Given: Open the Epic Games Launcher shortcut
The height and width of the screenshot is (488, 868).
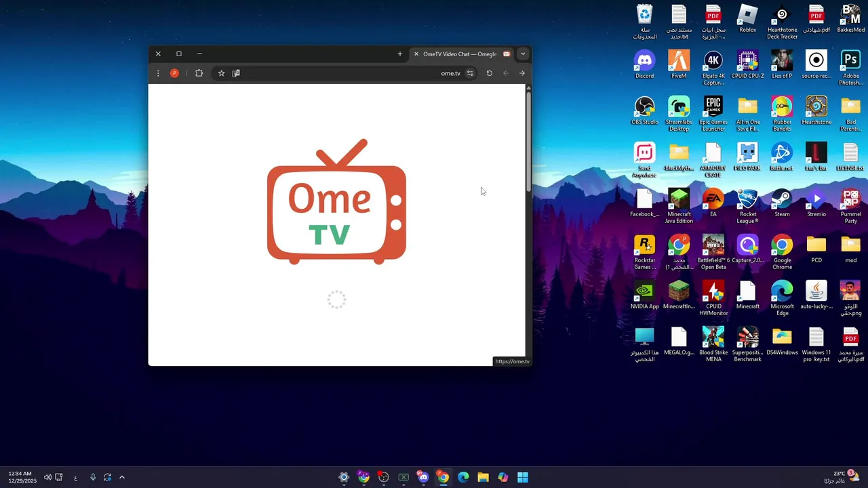Looking at the screenshot, I should tap(713, 114).
